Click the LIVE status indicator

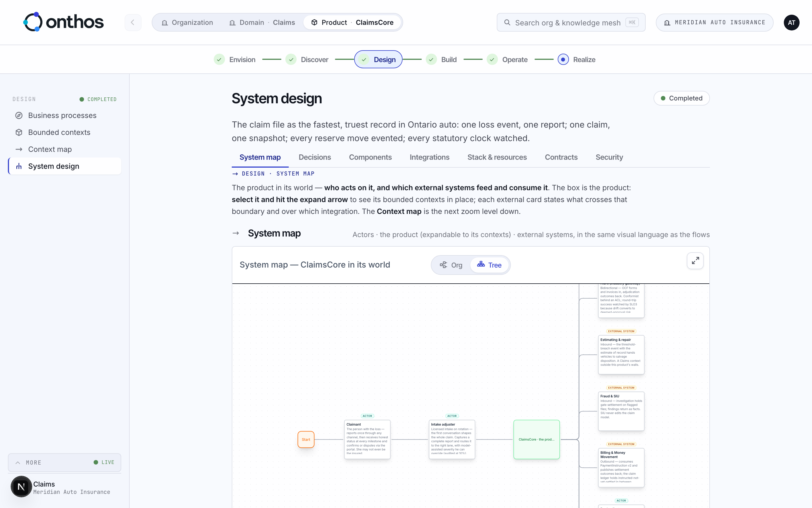coord(104,462)
